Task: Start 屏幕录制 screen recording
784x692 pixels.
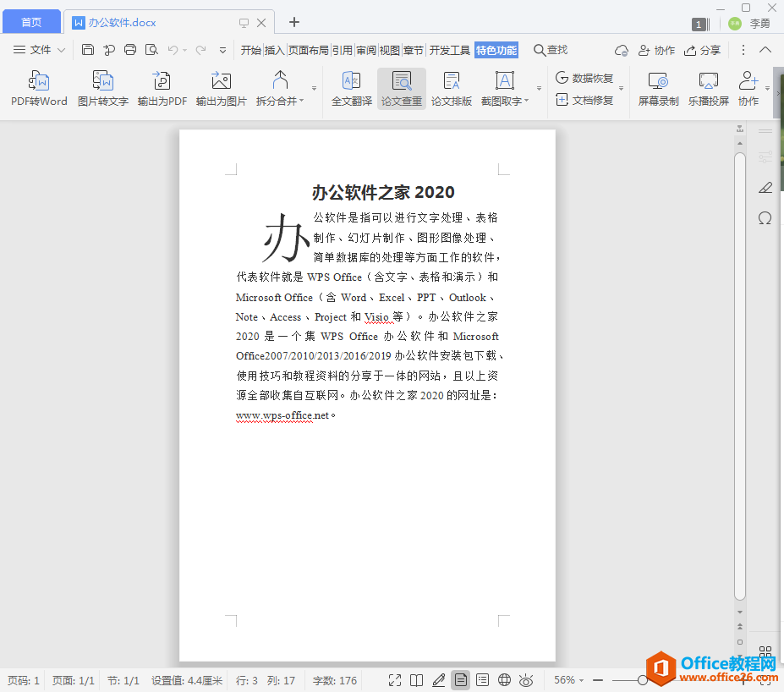Action: [x=658, y=89]
